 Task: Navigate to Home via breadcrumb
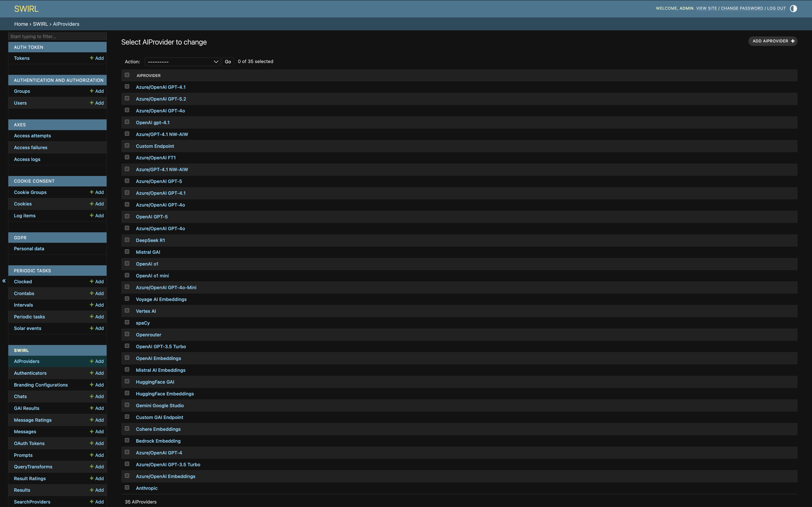click(x=21, y=24)
